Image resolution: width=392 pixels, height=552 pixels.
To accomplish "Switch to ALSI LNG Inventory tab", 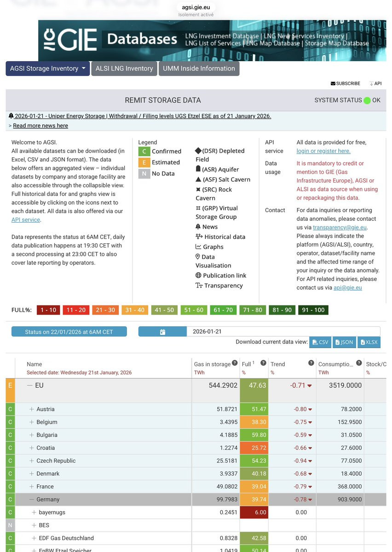I will pyautogui.click(x=124, y=69).
